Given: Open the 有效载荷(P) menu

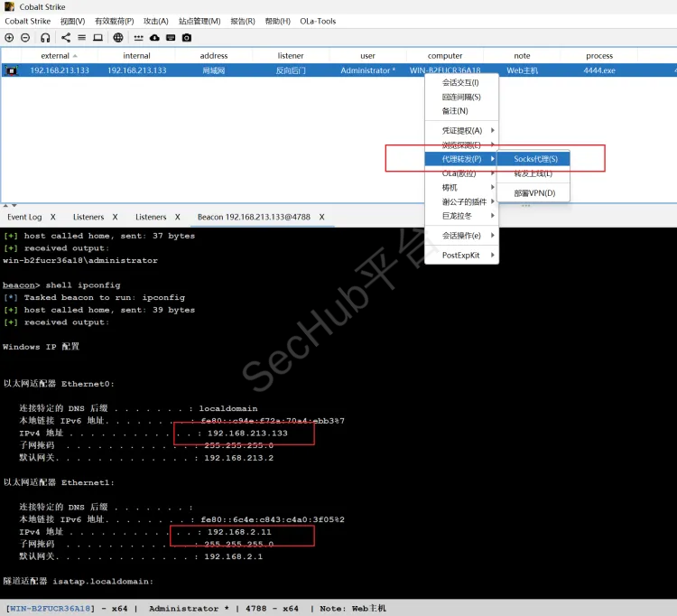Looking at the screenshot, I should pyautogui.click(x=115, y=21).
